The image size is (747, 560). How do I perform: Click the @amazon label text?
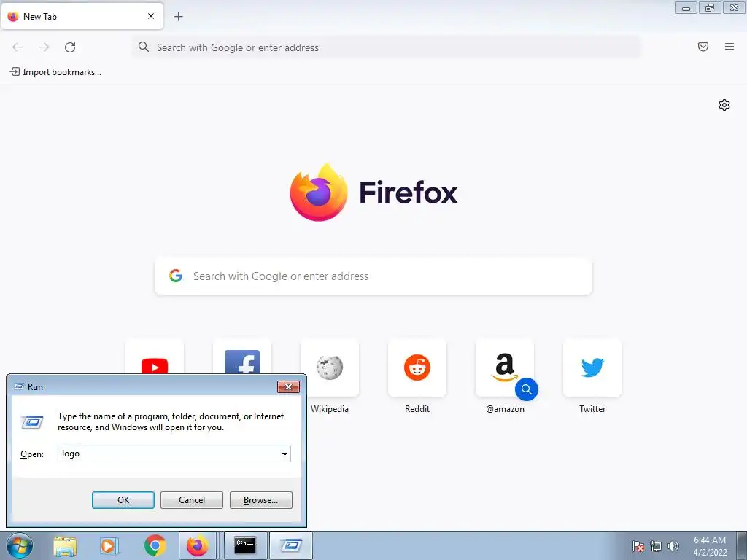tap(505, 409)
